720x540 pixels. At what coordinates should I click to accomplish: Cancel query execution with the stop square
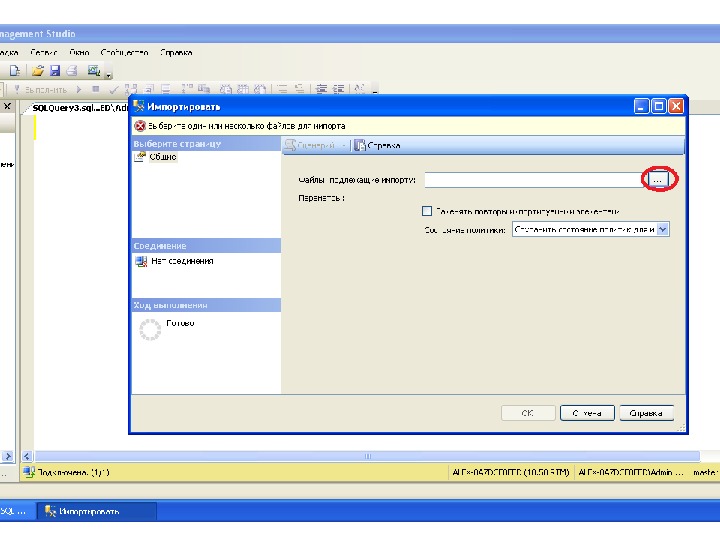click(96, 89)
